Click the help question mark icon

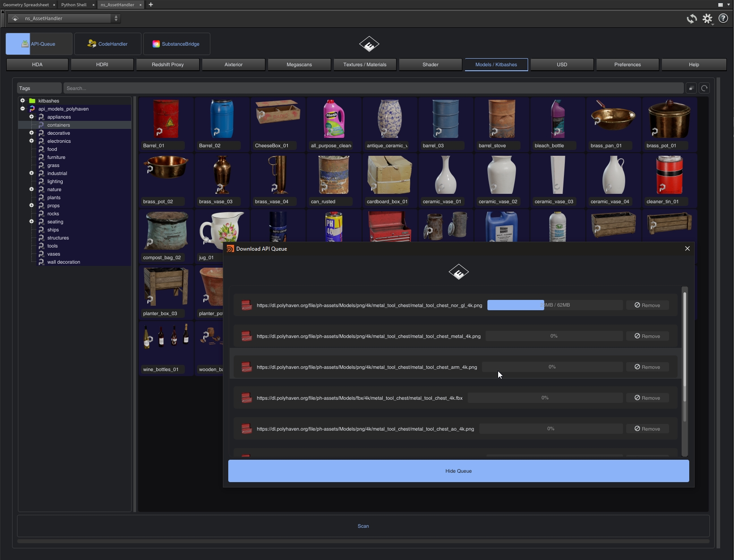[x=723, y=18]
